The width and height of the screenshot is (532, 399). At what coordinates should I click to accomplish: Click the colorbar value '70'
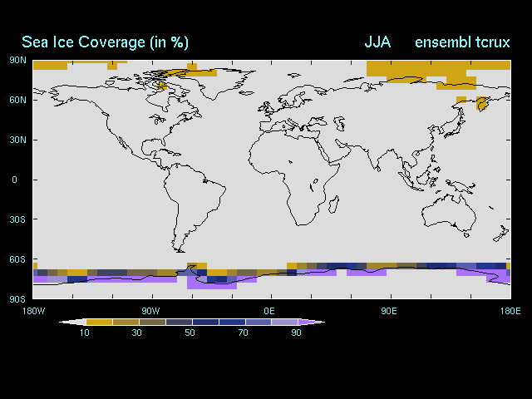[x=244, y=332]
